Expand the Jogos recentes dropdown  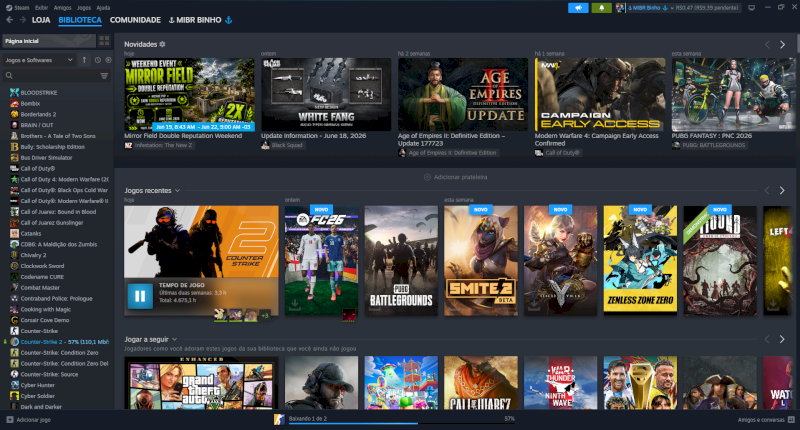[178, 190]
